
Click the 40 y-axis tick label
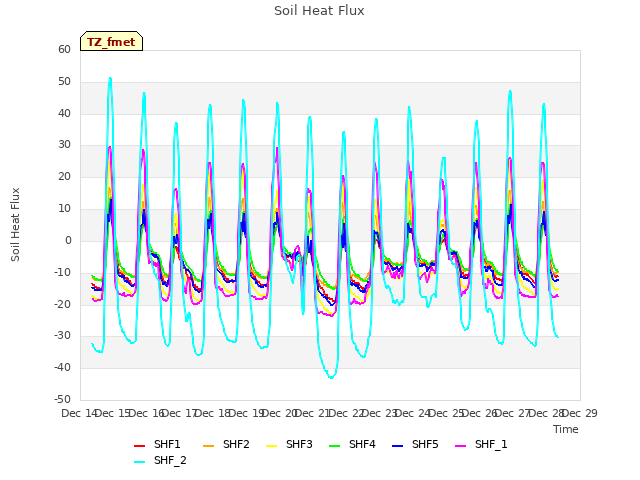pos(64,113)
